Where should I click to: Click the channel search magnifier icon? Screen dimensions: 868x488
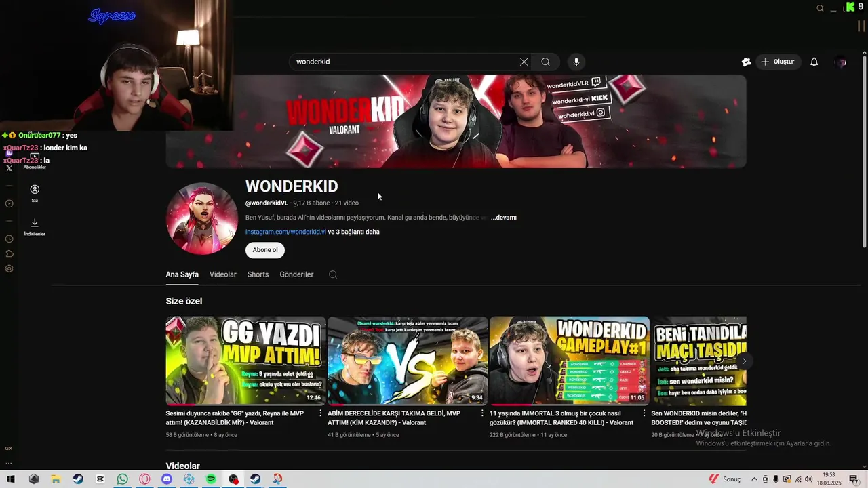pyautogui.click(x=333, y=274)
